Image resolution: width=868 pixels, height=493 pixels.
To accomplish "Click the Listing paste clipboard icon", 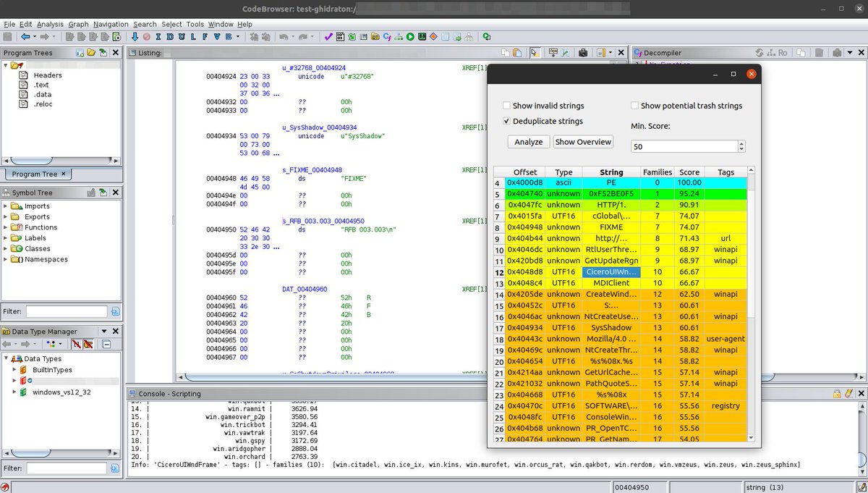I will [519, 53].
